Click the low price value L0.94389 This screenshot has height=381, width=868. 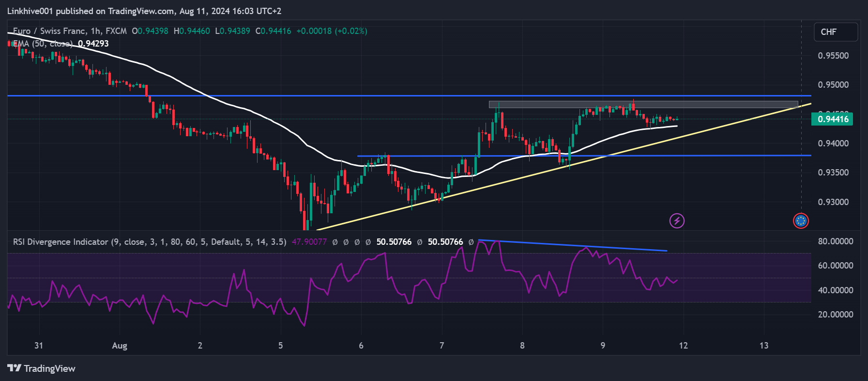[232, 31]
